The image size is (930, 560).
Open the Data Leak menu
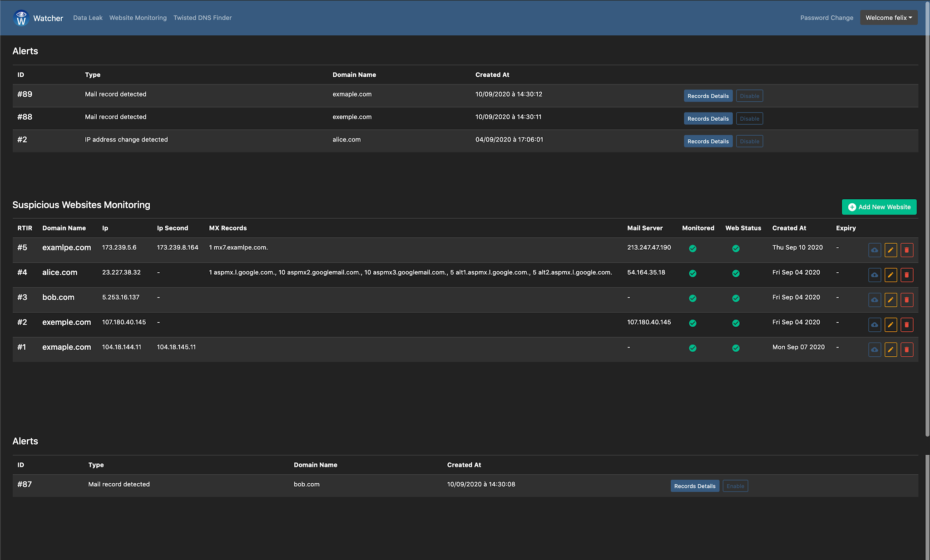tap(88, 18)
